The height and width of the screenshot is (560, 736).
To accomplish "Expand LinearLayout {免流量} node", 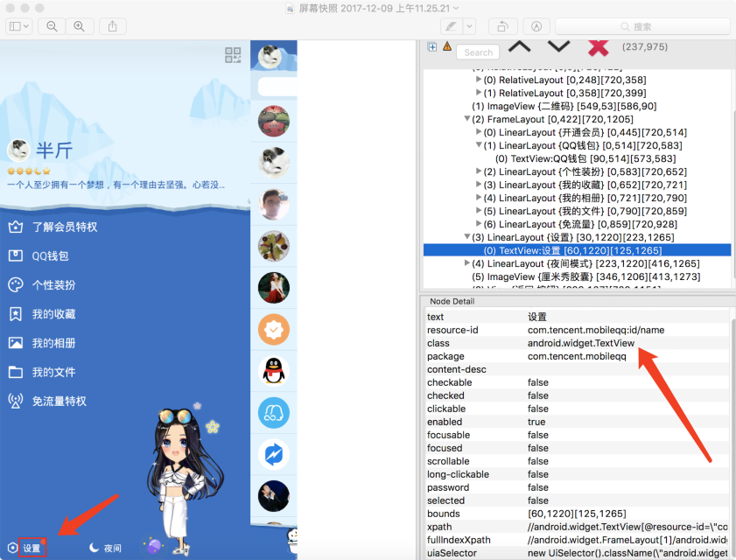I will point(479,224).
